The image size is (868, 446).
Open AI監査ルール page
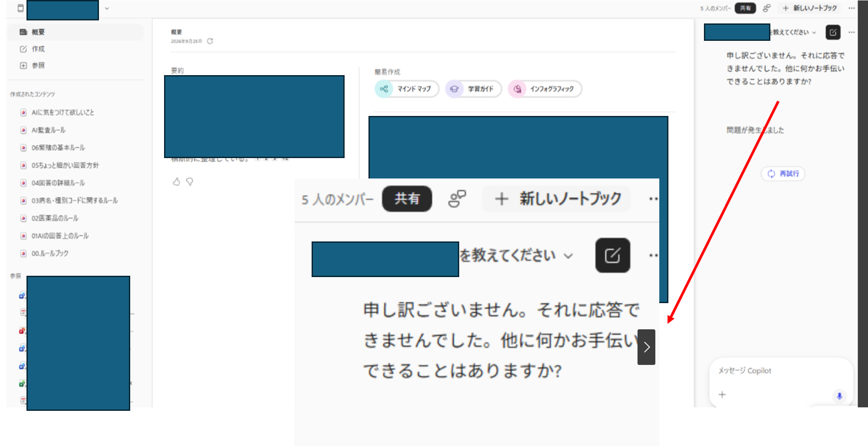click(49, 130)
